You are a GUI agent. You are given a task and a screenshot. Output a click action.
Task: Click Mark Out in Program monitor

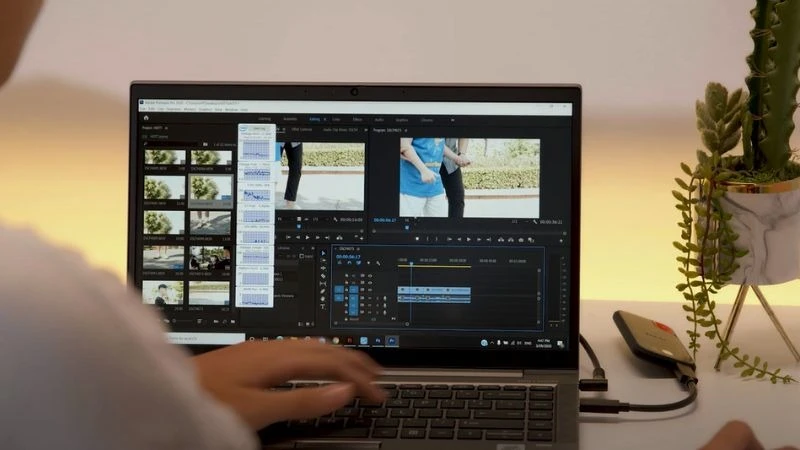(436, 239)
